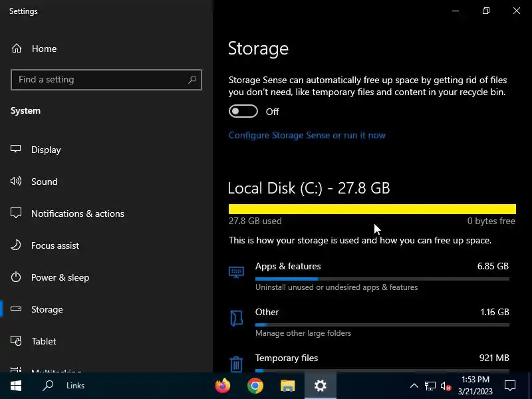
Task: Launch Google Chrome from the taskbar
Action: click(x=255, y=386)
